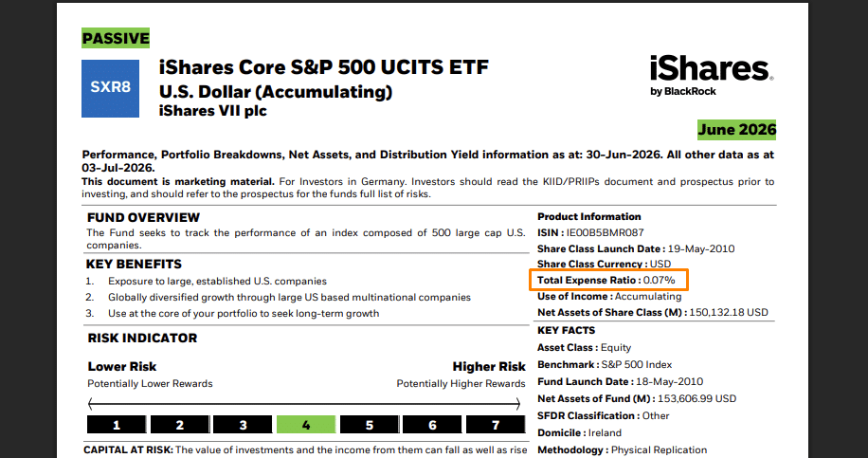The height and width of the screenshot is (458, 868).
Task: Click the blue SXR8 ticker logo
Action: (110, 88)
